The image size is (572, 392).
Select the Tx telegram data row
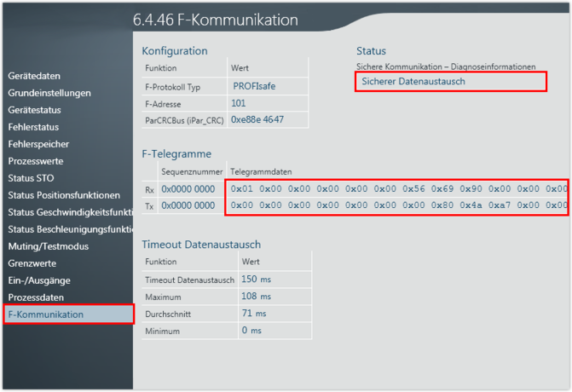click(398, 205)
